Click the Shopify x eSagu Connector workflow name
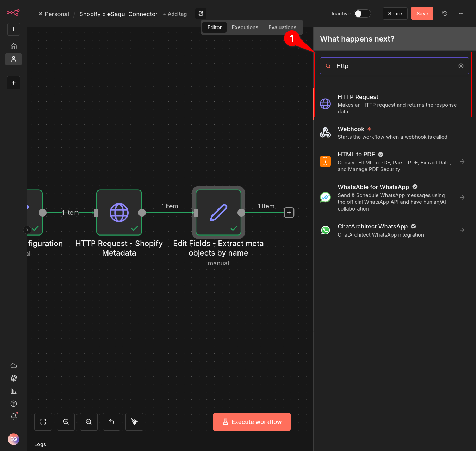The height and width of the screenshot is (451, 476). tap(118, 14)
